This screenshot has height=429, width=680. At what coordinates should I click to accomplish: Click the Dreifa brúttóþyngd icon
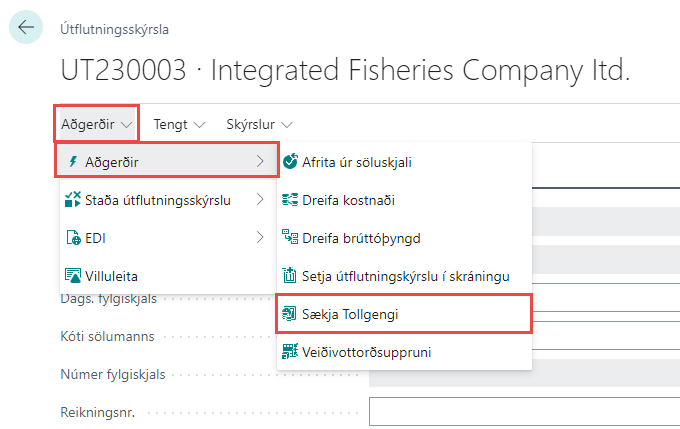[x=291, y=237]
